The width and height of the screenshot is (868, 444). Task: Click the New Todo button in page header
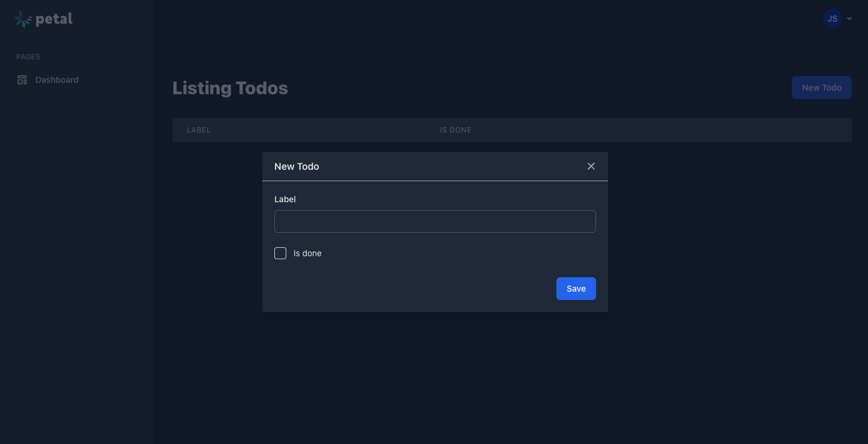click(x=821, y=88)
